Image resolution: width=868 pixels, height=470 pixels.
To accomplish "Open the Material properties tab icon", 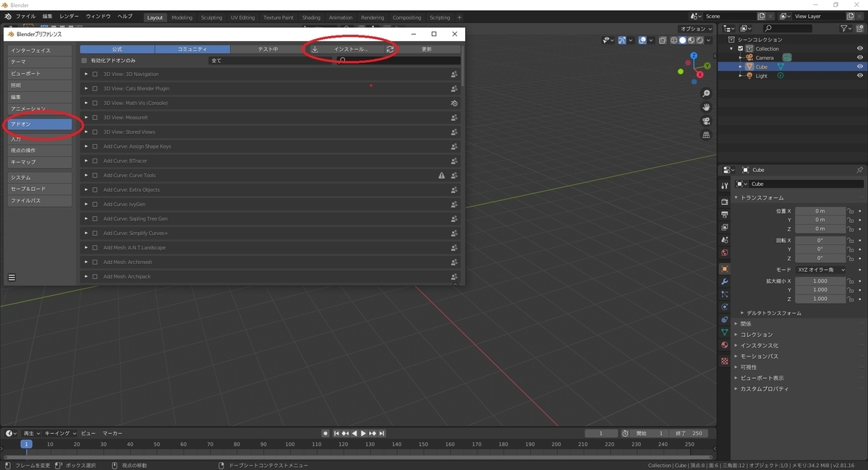I will [x=724, y=345].
